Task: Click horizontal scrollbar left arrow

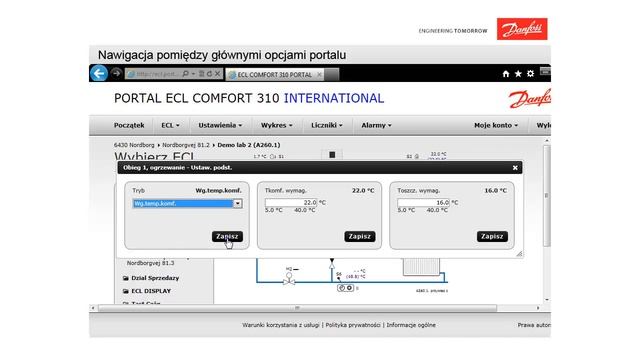Action: 93,308
